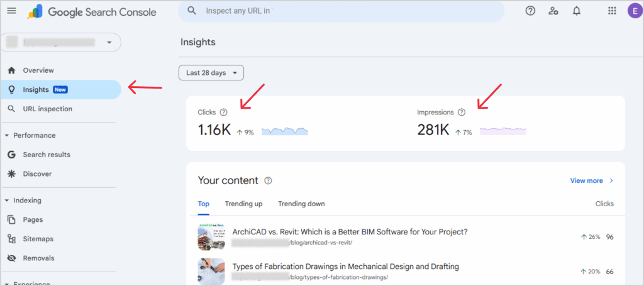Click the Inspect any URL search field
Image resolution: width=644 pixels, height=286 pixels.
click(x=340, y=11)
